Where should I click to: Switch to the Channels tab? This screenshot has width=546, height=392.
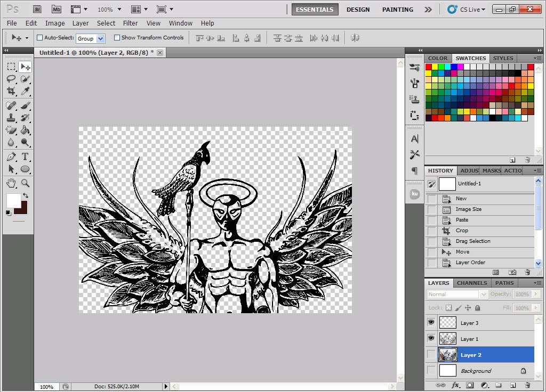tap(472, 283)
